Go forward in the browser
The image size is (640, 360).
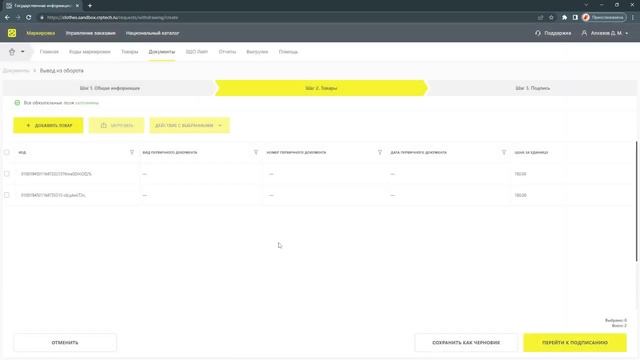tap(18, 18)
